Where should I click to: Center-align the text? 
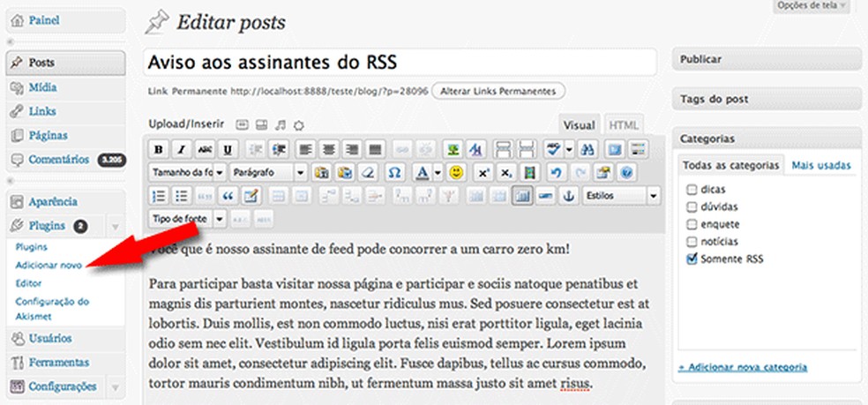pyautogui.click(x=329, y=149)
